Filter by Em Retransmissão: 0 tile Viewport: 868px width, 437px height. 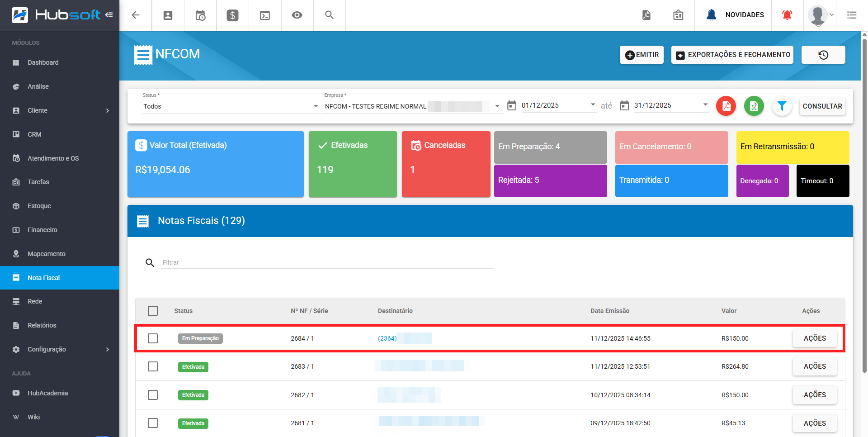coord(793,147)
